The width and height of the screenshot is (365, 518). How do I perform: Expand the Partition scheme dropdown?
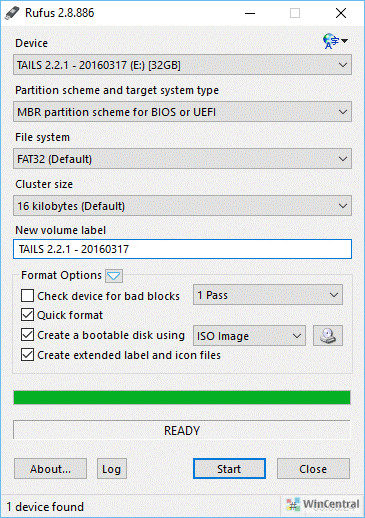point(182,112)
